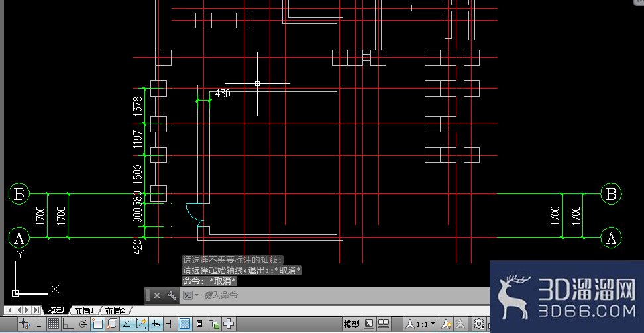Toggle Grid Display in status bar
Viewport: 644px width, 333px height.
pyautogui.click(x=54, y=324)
